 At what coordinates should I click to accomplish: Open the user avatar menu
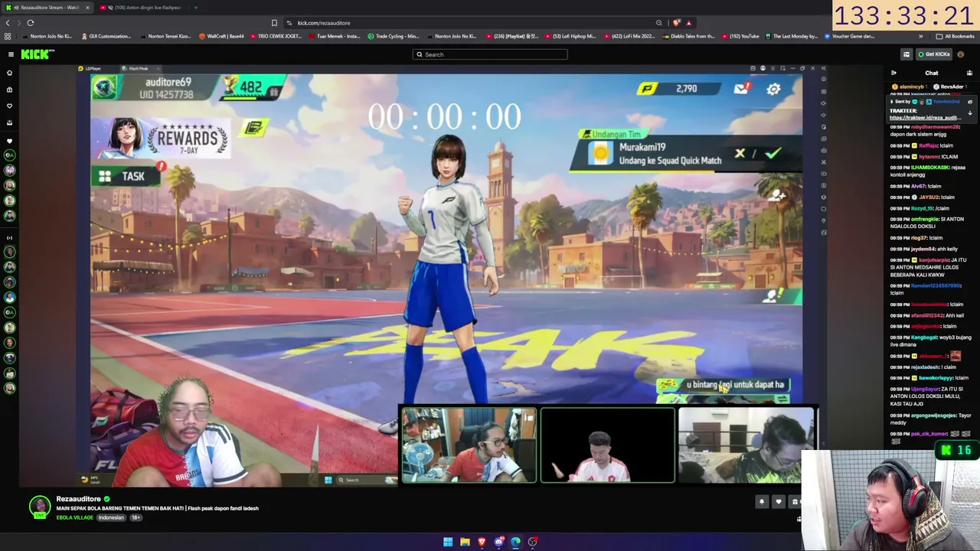tap(961, 54)
